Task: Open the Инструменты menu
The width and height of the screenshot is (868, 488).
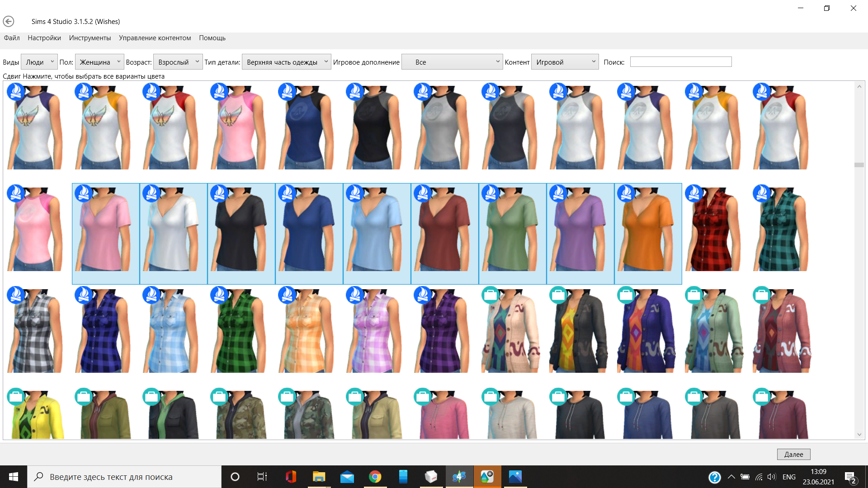Action: [x=90, y=38]
